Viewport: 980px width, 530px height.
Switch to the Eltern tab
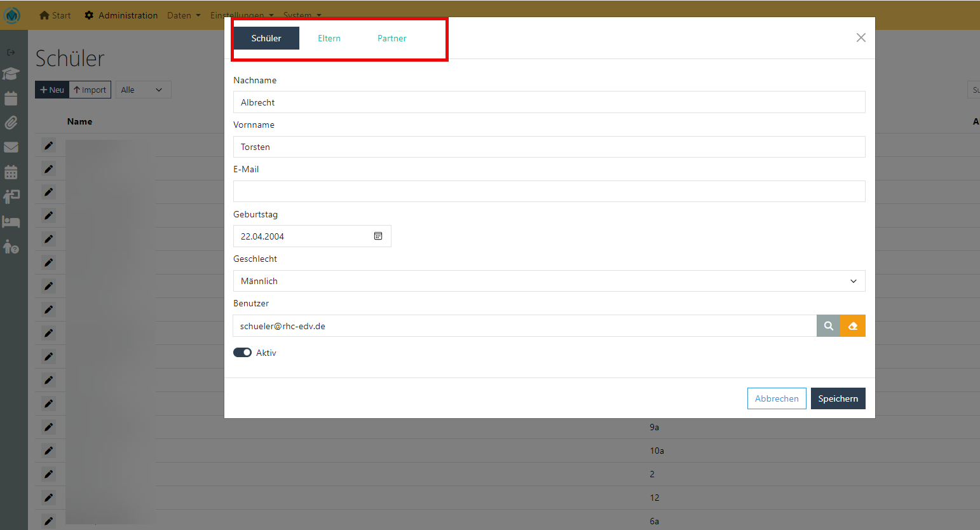coord(329,38)
